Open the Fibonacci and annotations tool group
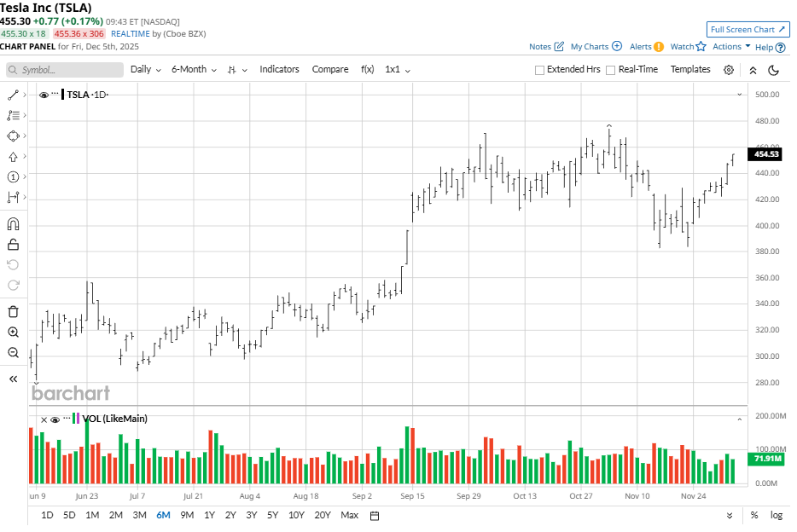This screenshot has width=797, height=532. point(13,116)
